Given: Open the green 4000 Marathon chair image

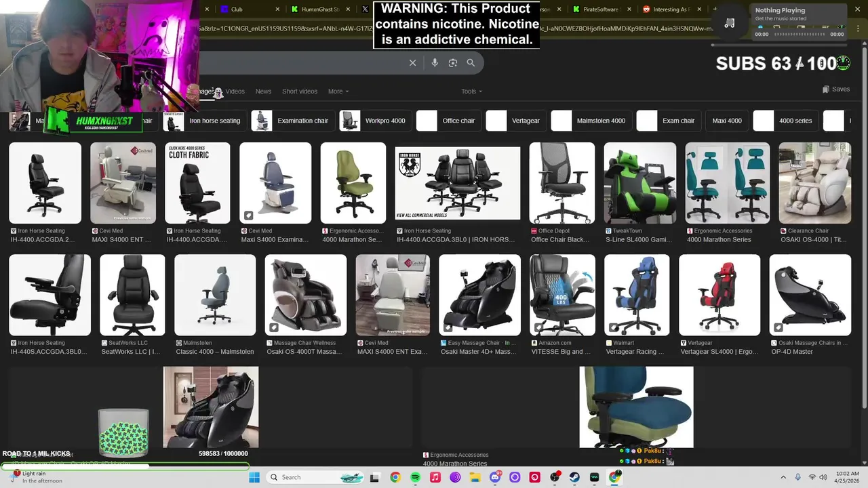Looking at the screenshot, I should point(353,183).
